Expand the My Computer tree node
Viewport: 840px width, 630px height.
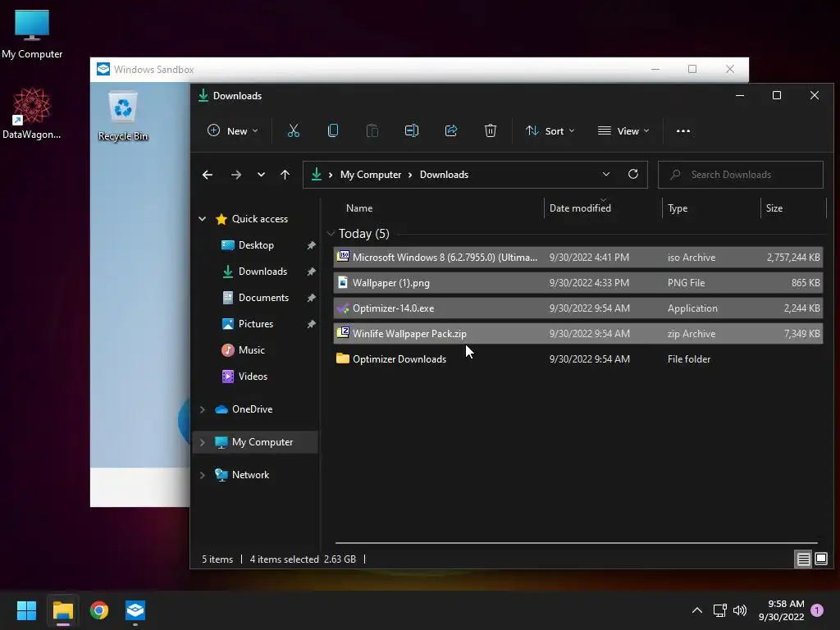point(203,442)
